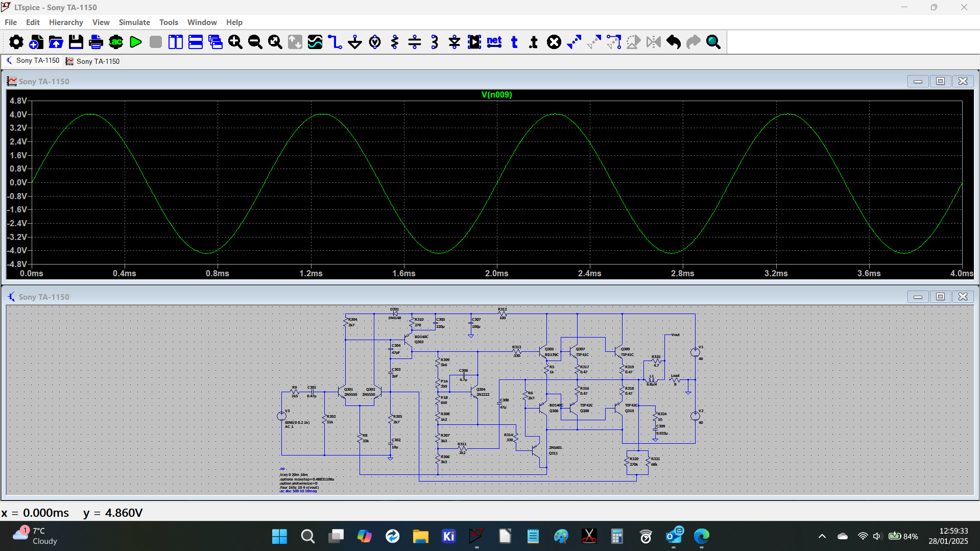Screen dimensions: 980x551
Task: Select the duplicate tool in the toolbar
Action: [x=574, y=42]
